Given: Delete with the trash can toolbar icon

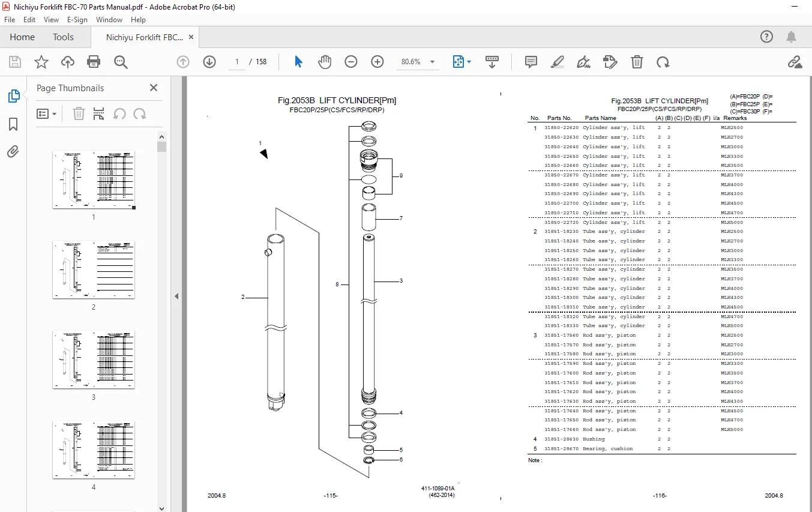Looking at the screenshot, I should tap(637, 62).
